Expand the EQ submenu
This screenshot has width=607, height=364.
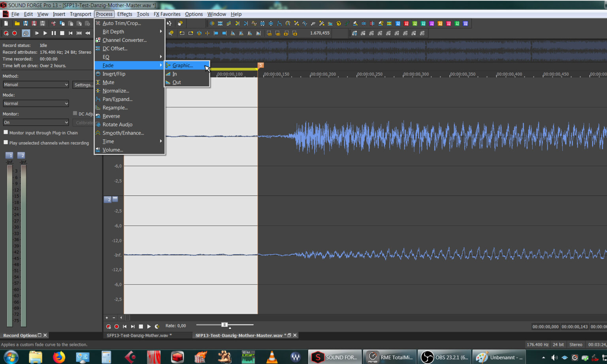point(129,57)
